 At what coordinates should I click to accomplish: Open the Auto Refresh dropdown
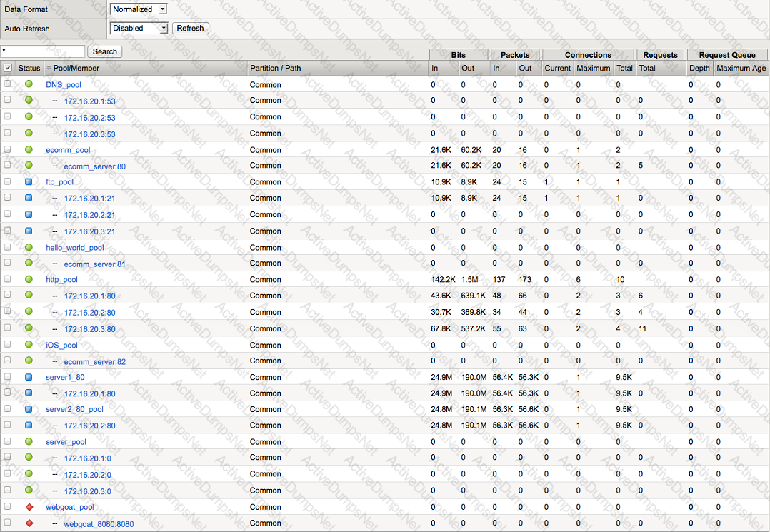point(139,28)
